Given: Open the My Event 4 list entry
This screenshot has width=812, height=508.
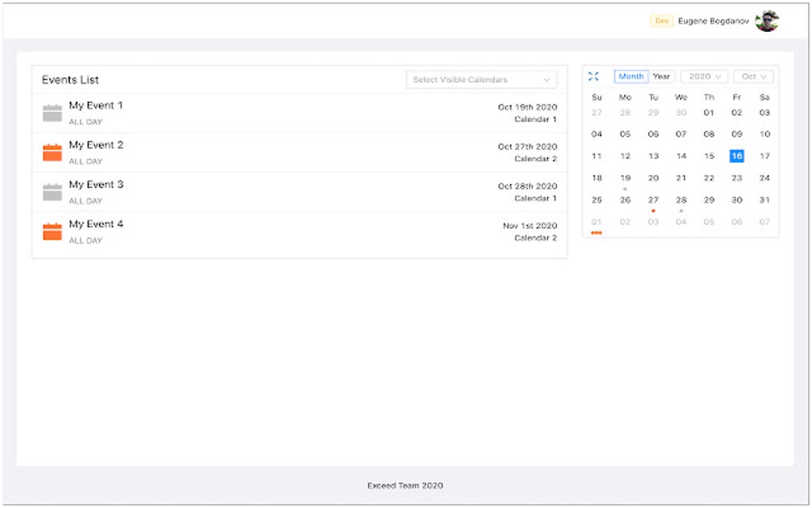Looking at the screenshot, I should tap(96, 225).
